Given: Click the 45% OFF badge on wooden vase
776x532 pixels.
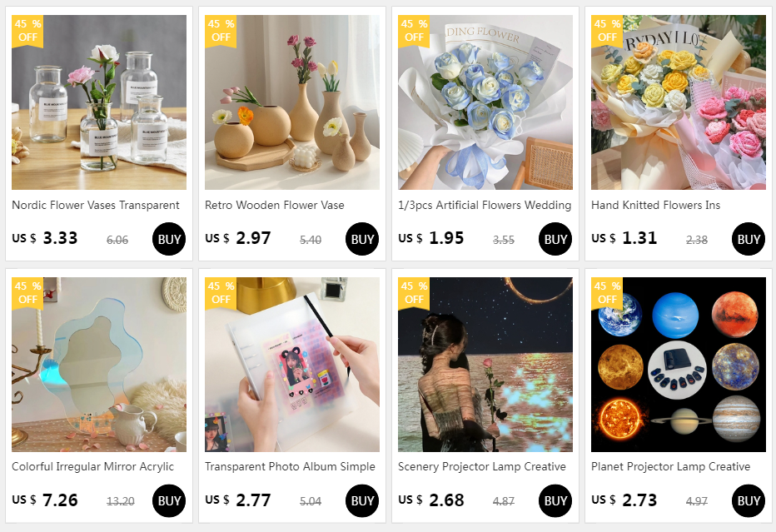Looking at the screenshot, I should click(x=221, y=31).
